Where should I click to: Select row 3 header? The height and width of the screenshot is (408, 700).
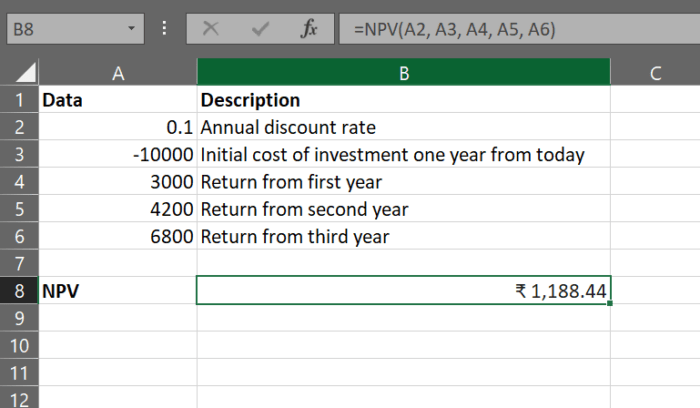(19, 154)
